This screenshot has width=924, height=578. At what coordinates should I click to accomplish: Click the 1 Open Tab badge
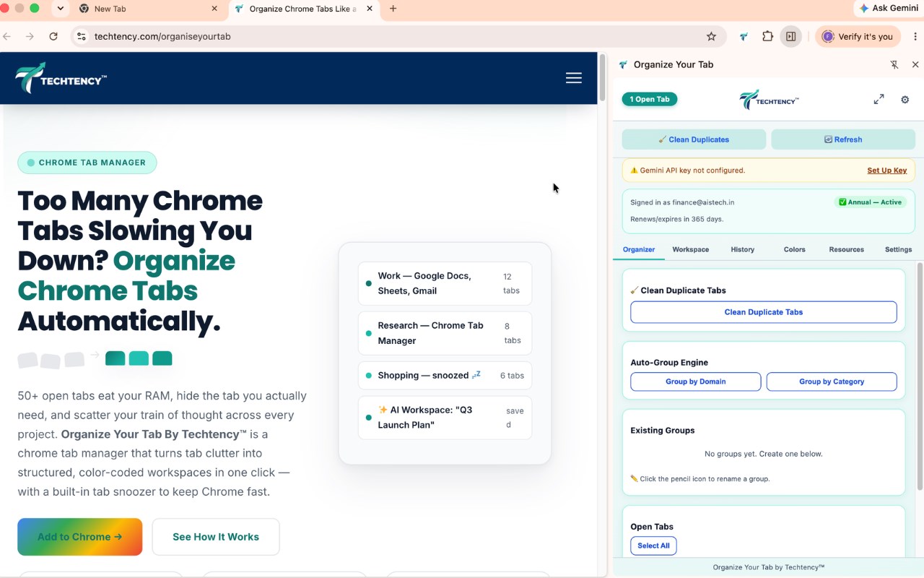(650, 99)
